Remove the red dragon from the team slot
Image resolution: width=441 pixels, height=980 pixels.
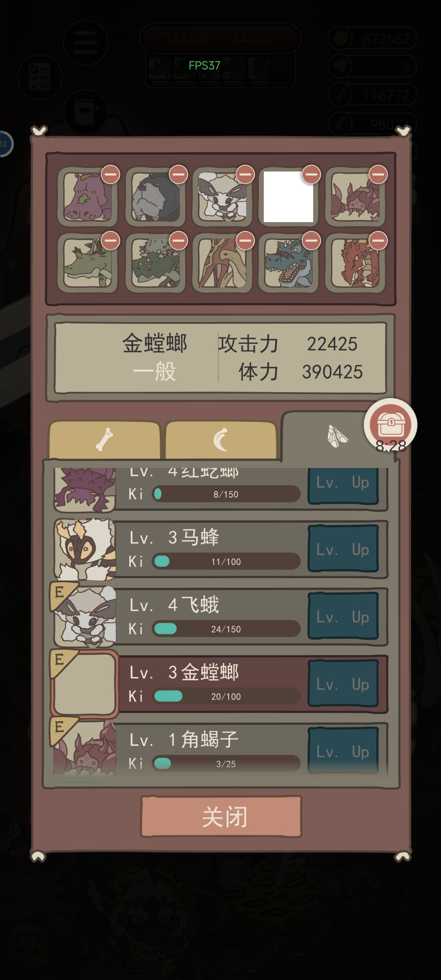point(378,241)
